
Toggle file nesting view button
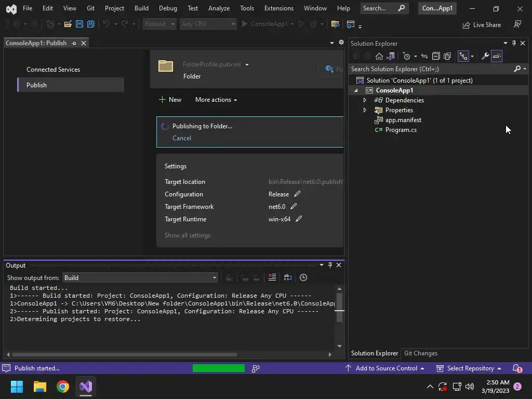463,56
